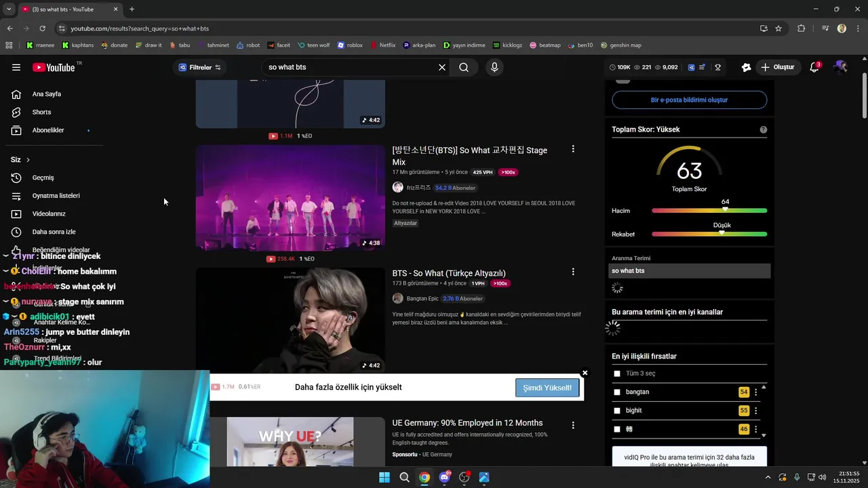Click the Altyazılar subtitles badge
868x488 pixels.
406,223
